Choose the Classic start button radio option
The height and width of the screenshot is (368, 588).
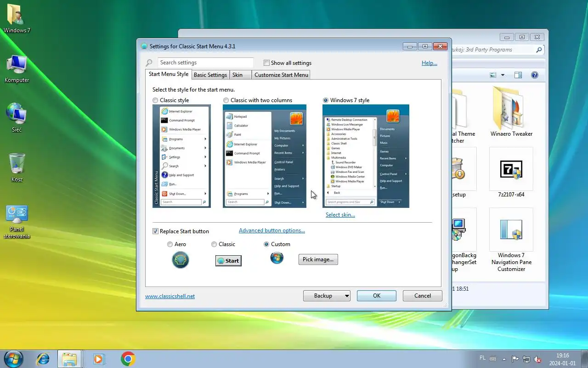(x=214, y=244)
